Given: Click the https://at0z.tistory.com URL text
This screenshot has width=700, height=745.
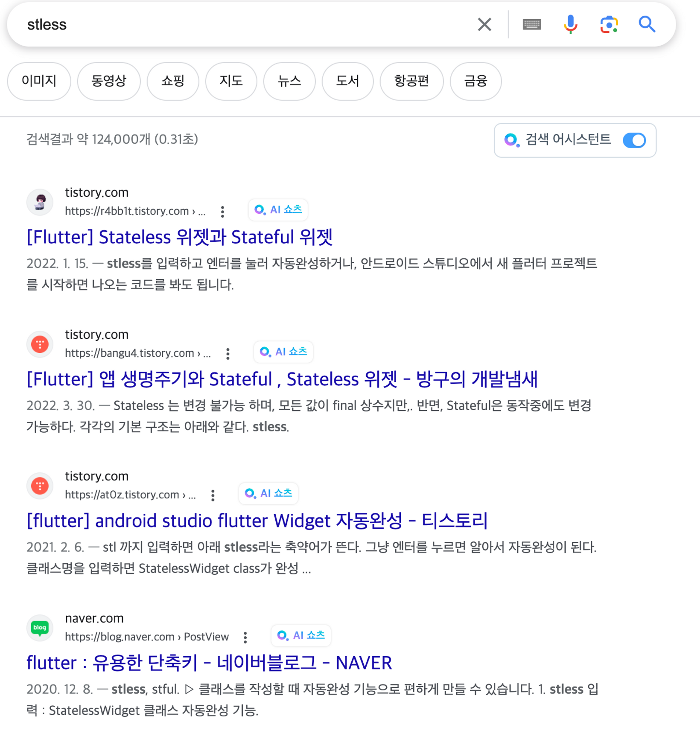Looking at the screenshot, I should (130, 495).
